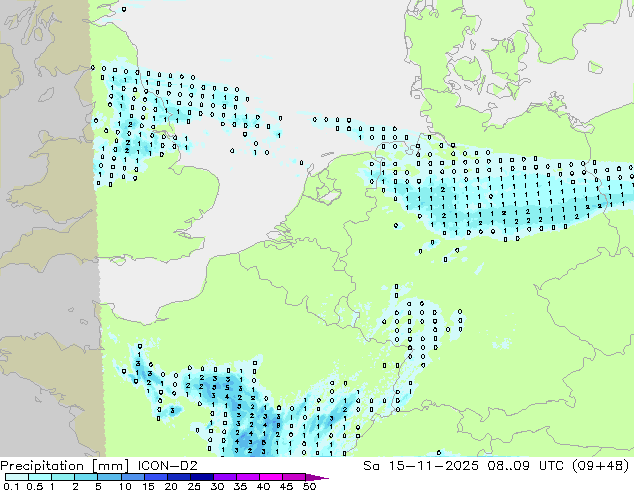This screenshot has width=634, height=490.
Task: Click the "Precipitation [mm]" title text
Action: [x=64, y=466]
